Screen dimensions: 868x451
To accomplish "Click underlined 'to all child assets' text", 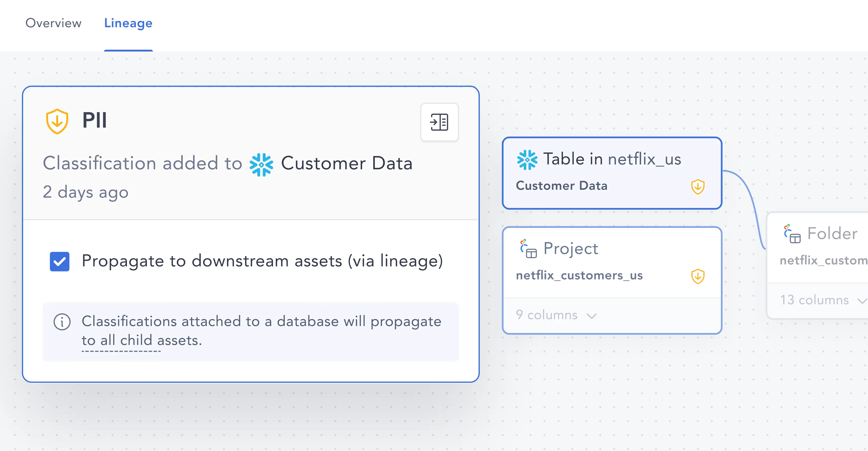I will (142, 340).
